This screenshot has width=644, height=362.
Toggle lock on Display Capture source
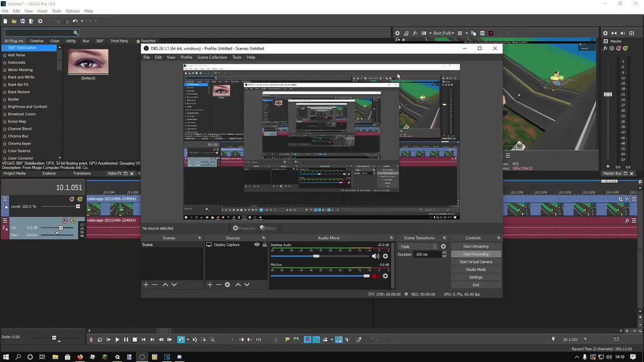pos(264,245)
